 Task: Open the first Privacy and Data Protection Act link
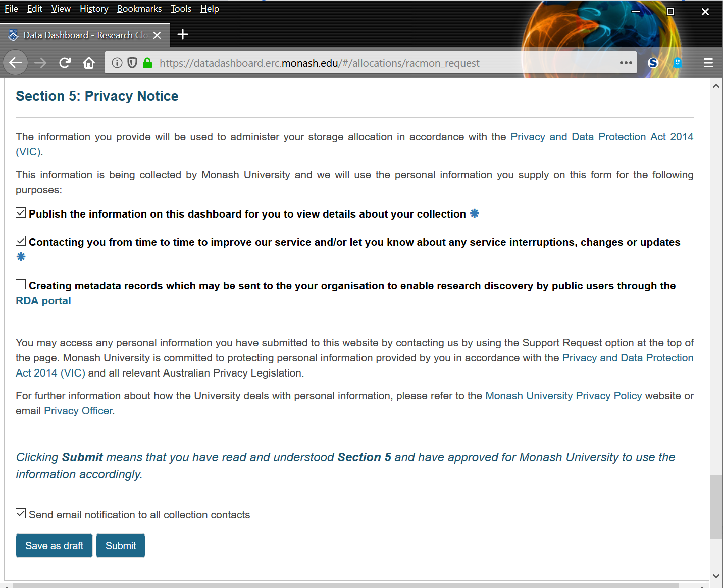coord(602,137)
